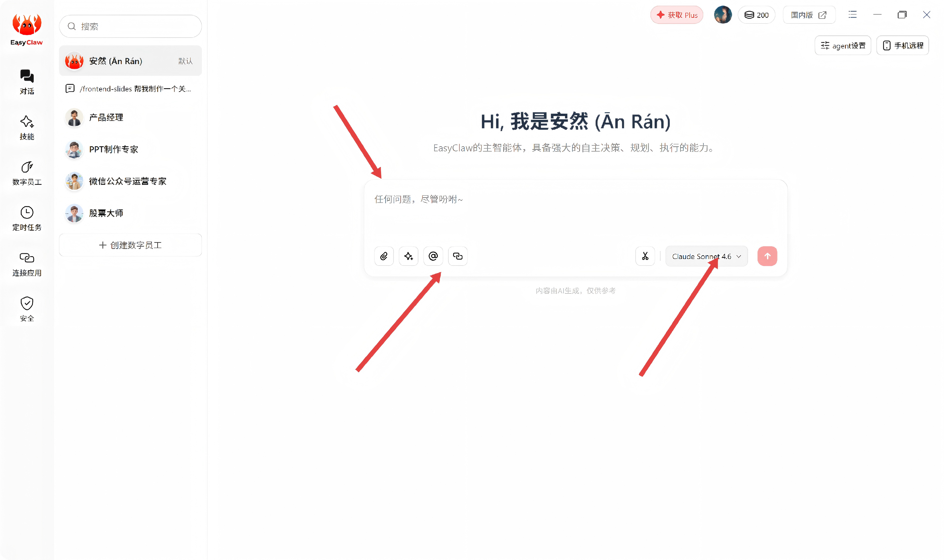Open 定时任务 scheduled tasks
The height and width of the screenshot is (560, 944).
(27, 219)
